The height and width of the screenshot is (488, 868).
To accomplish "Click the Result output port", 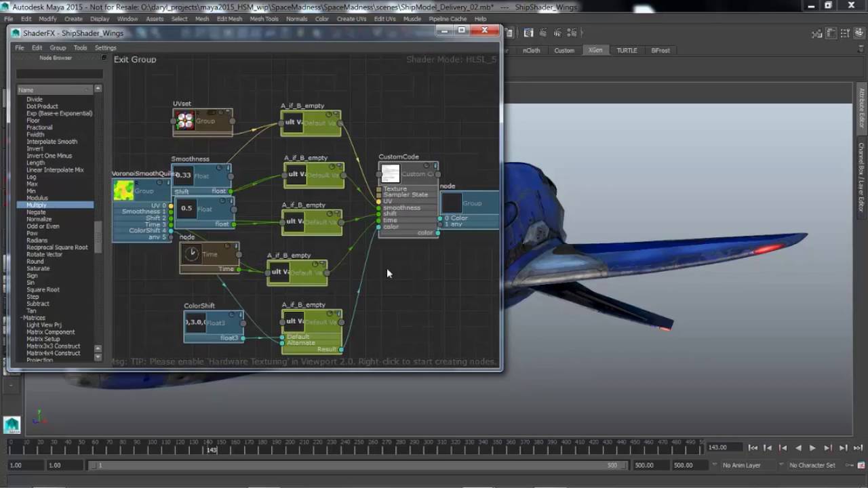I will click(340, 349).
